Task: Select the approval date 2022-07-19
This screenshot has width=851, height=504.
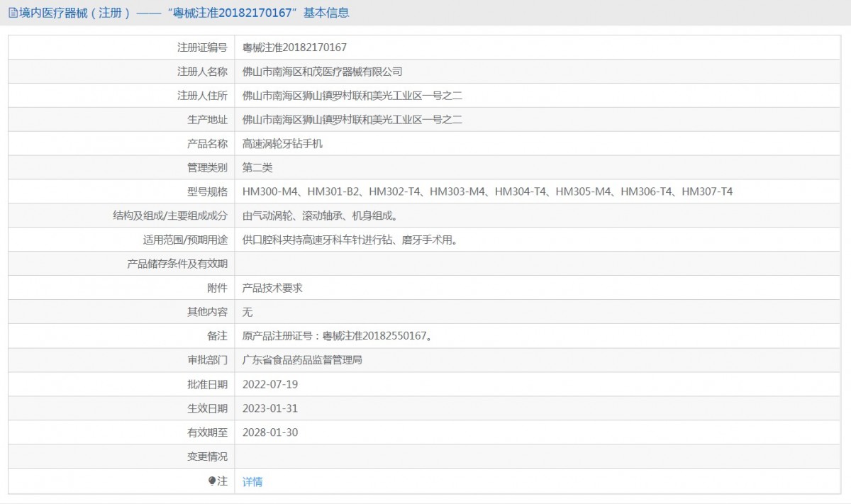Action: coord(270,385)
